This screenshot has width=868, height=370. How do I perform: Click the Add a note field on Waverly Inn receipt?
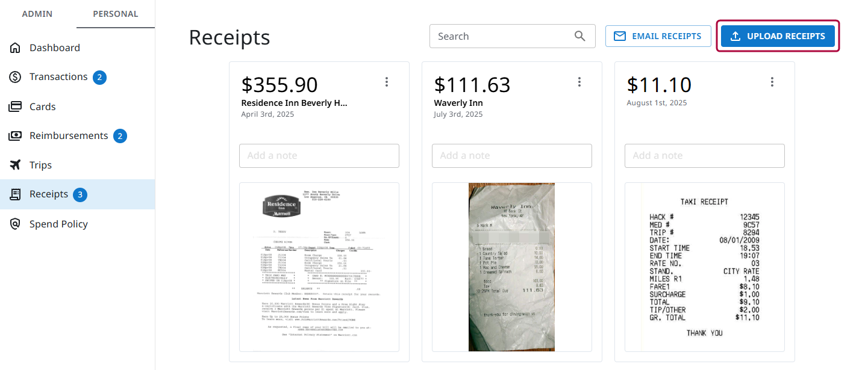(x=512, y=156)
